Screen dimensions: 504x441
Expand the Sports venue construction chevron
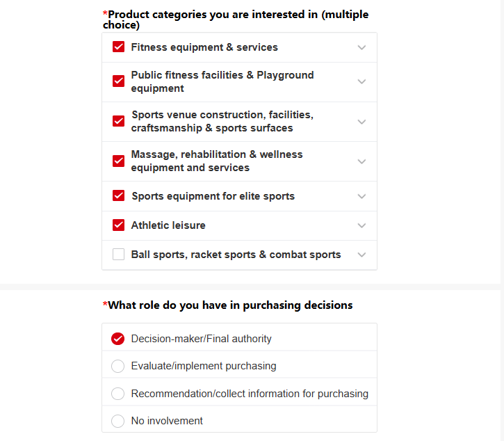(x=361, y=122)
